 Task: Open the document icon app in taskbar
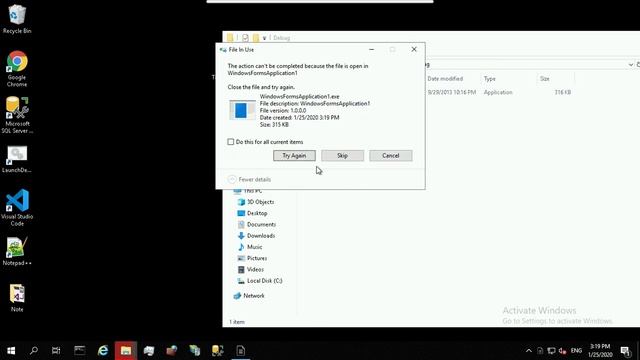pos(241,351)
